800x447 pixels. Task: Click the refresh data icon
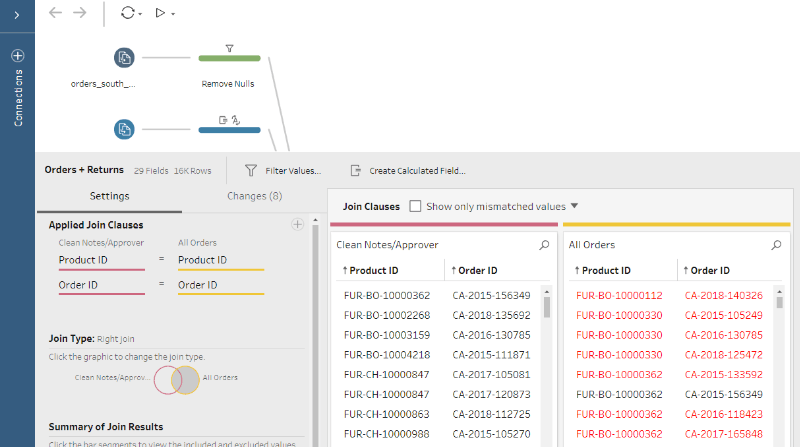126,13
